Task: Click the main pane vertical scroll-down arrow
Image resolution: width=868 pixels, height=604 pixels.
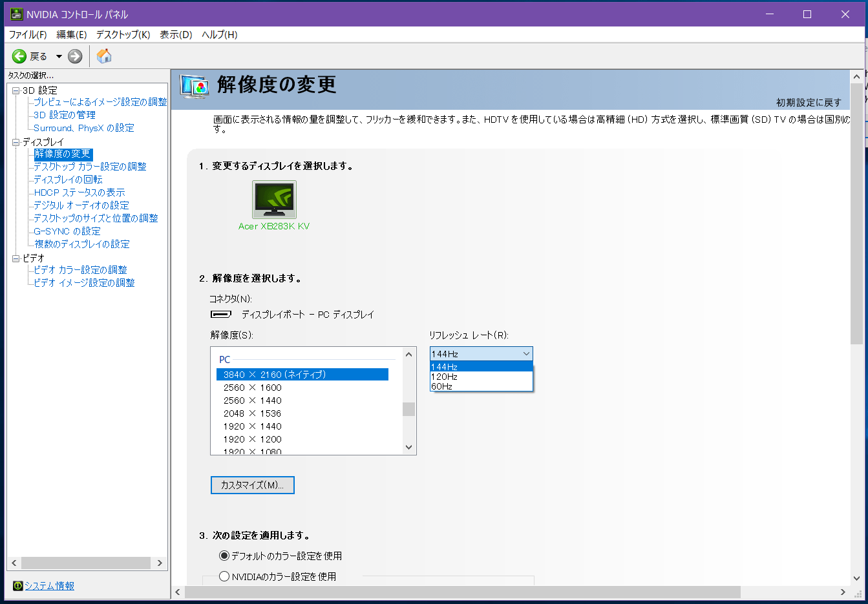Action: click(857, 579)
